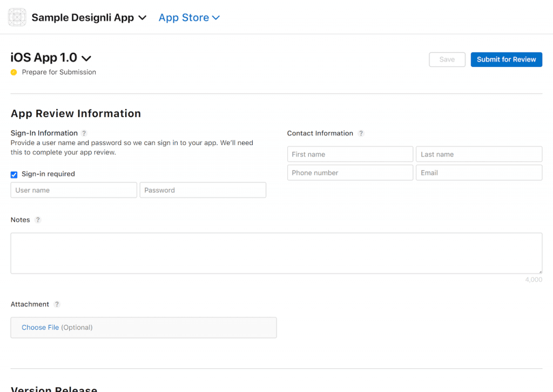553x392 pixels.
Task: Click the Submit for Review button
Action: coord(506,59)
